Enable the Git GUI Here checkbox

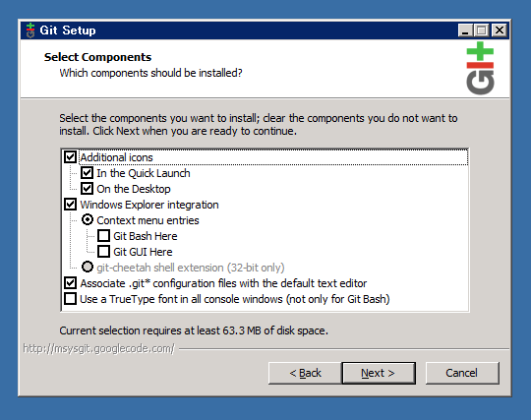(103, 252)
